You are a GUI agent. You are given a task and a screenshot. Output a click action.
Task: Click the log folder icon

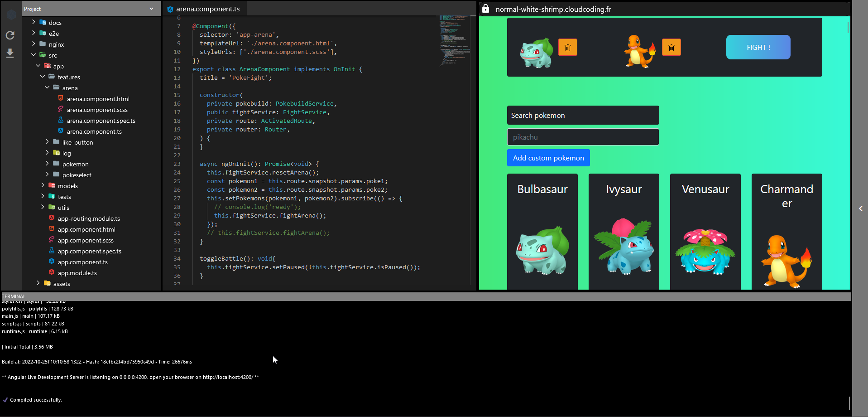(x=57, y=153)
